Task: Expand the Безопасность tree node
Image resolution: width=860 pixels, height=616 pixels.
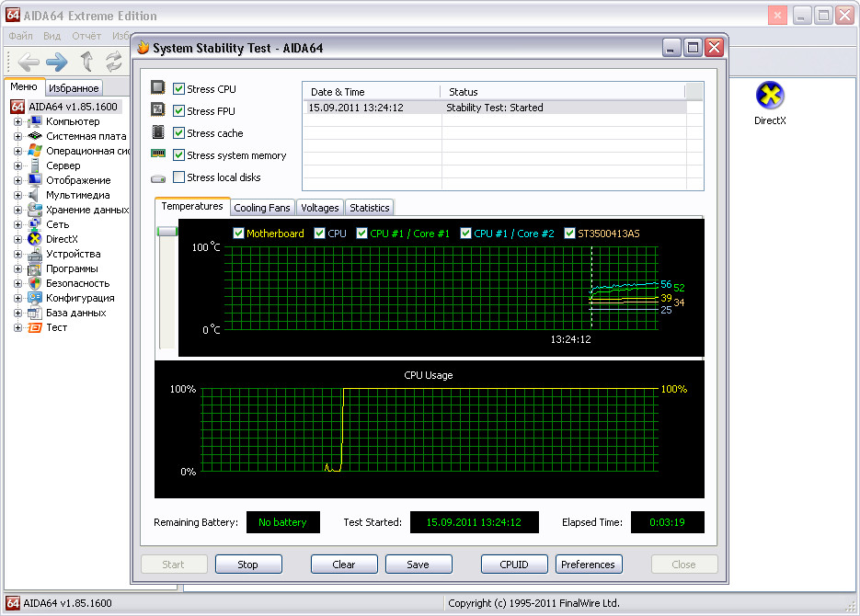Action: (x=18, y=283)
